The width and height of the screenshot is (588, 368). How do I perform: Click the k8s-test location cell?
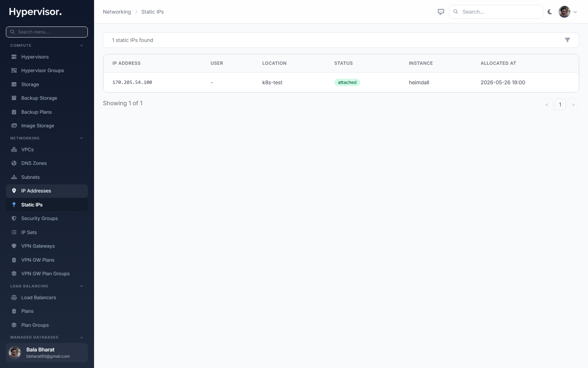coord(272,82)
